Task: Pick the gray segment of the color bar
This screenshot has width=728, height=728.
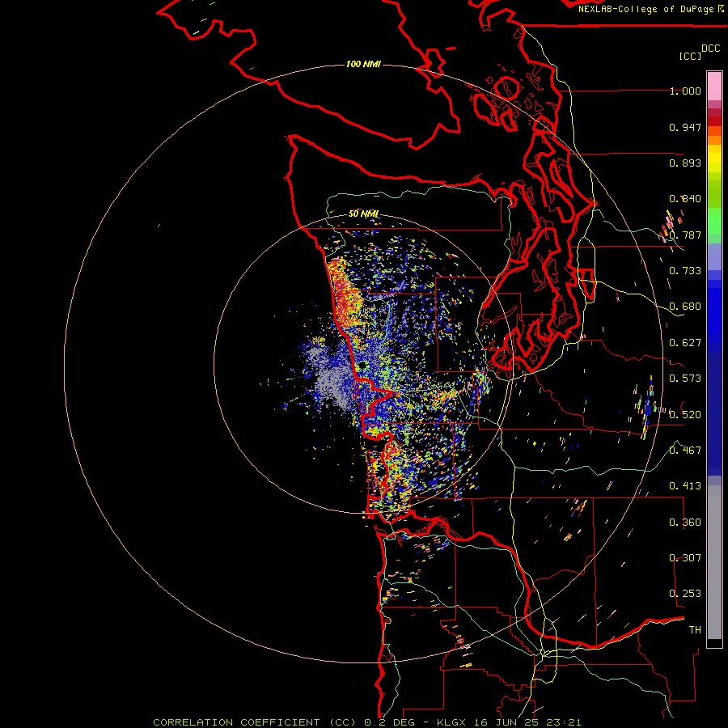Action: coord(714,562)
